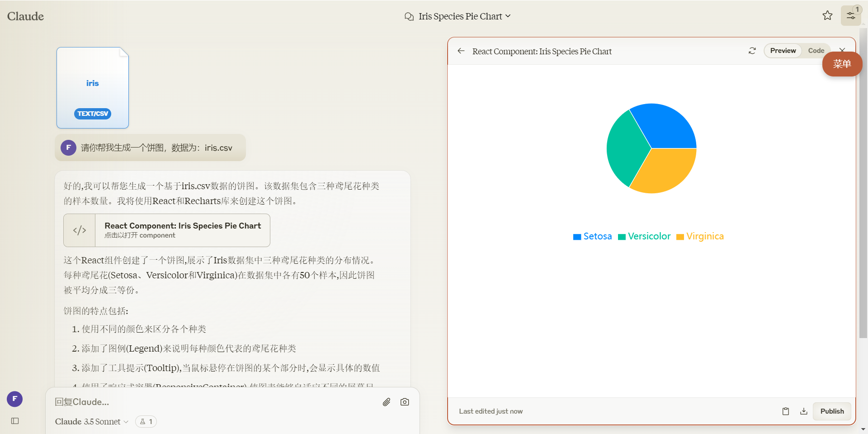Open the Iris Species Pie Chart title dropdown
This screenshot has height=434, width=868.
pos(465,16)
